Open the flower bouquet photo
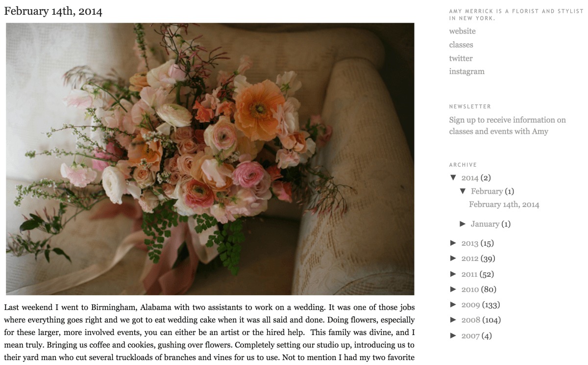 [x=210, y=159]
